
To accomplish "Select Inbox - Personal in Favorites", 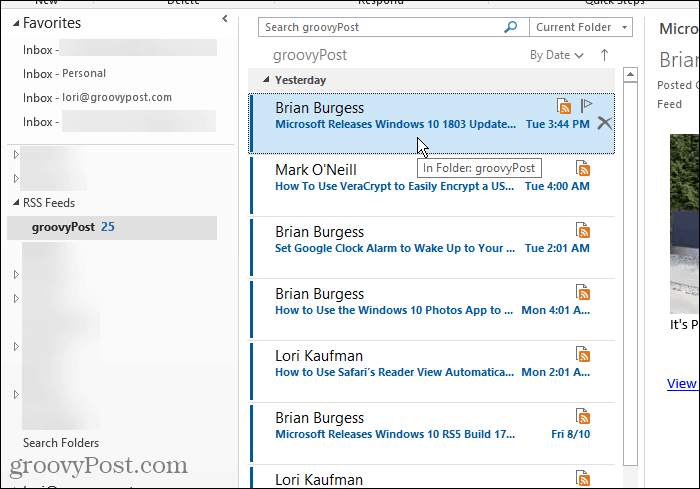I will click(x=64, y=73).
